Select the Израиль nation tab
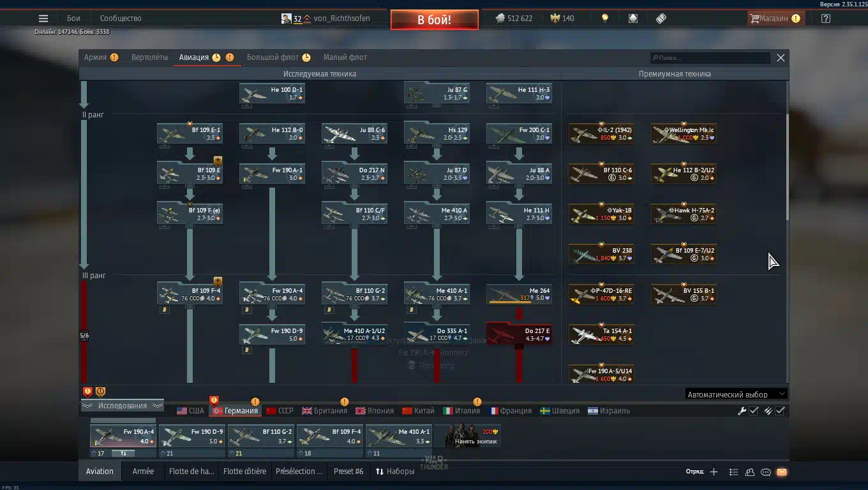Image resolution: width=868 pixels, height=490 pixels. 609,411
